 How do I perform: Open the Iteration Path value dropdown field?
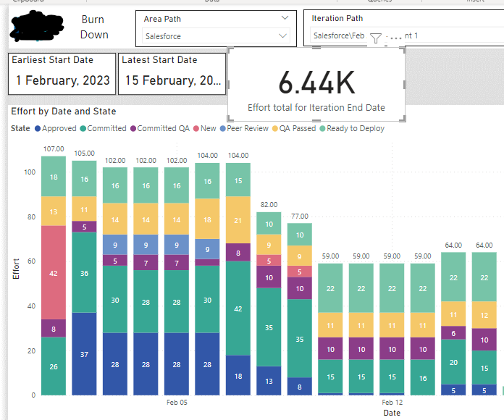tap(407, 35)
